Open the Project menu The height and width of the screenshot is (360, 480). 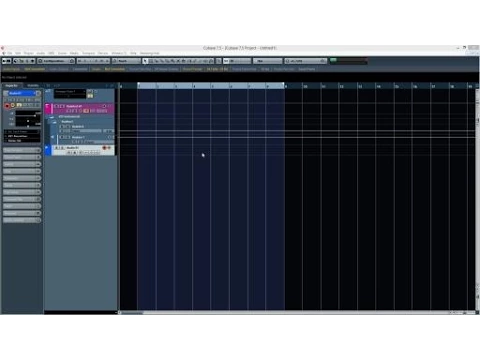point(29,53)
